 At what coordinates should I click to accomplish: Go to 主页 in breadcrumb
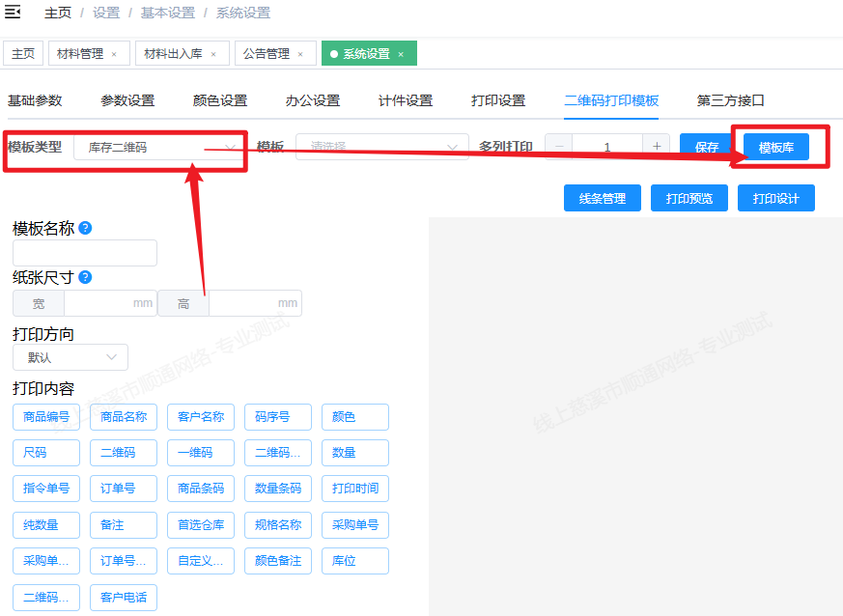(58, 14)
